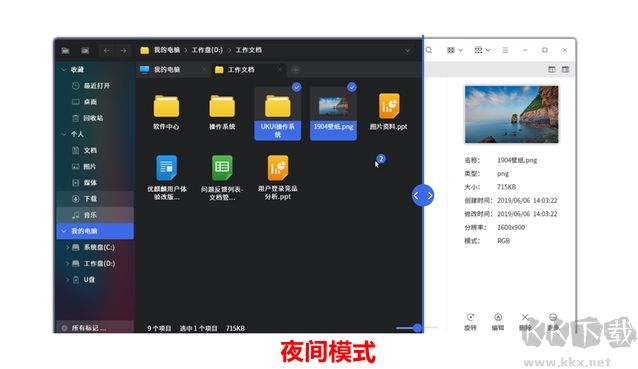
Task: Open the search magnifier icon
Action: [x=429, y=50]
